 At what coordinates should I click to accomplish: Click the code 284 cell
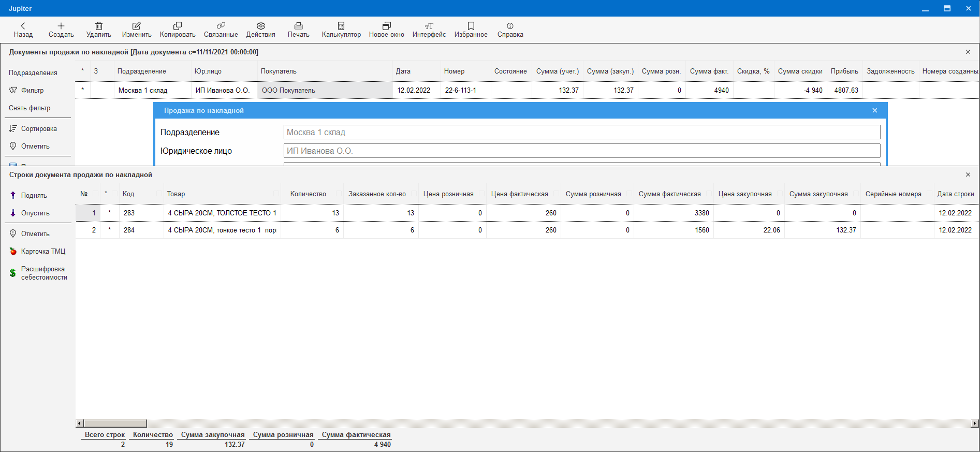point(141,230)
